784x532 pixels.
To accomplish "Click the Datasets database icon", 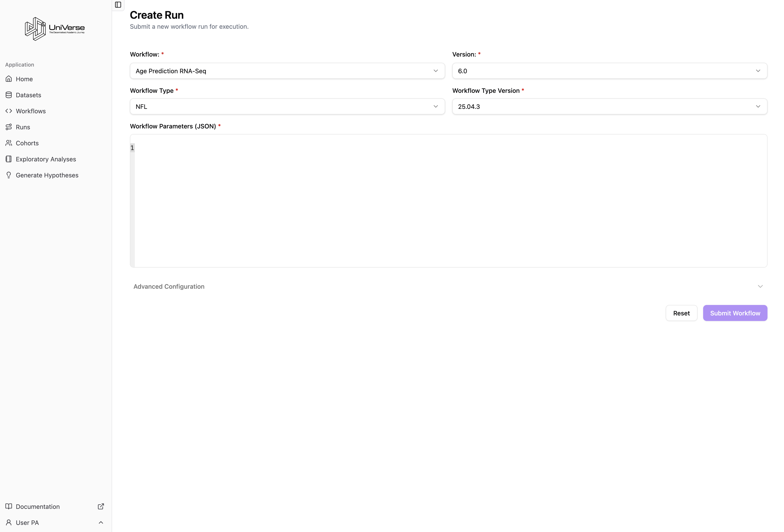I will pyautogui.click(x=9, y=95).
